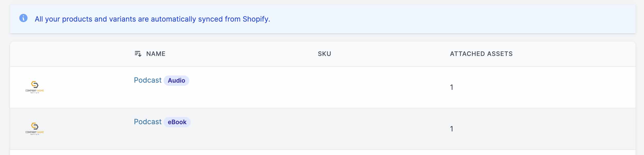Click attached assets count in eBook row

click(x=451, y=129)
